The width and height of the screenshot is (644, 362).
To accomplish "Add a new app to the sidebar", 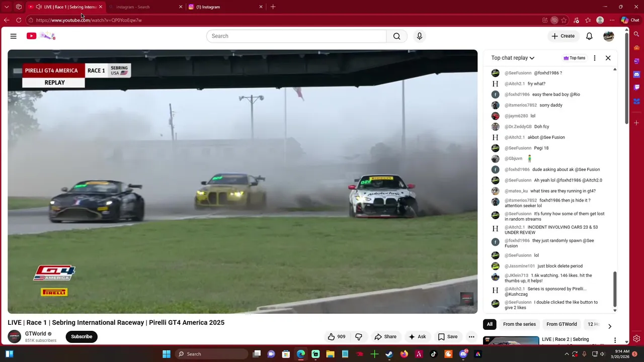I will [x=636, y=123].
